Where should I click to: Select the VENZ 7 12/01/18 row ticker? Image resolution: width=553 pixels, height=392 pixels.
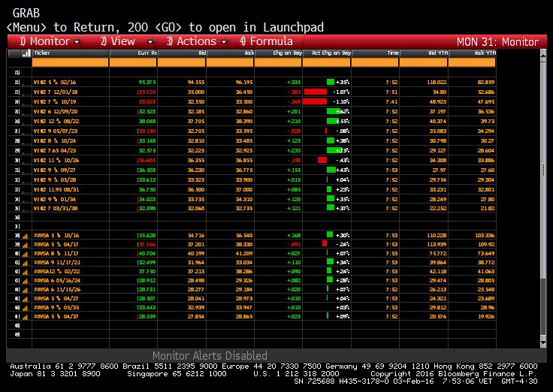(56, 92)
